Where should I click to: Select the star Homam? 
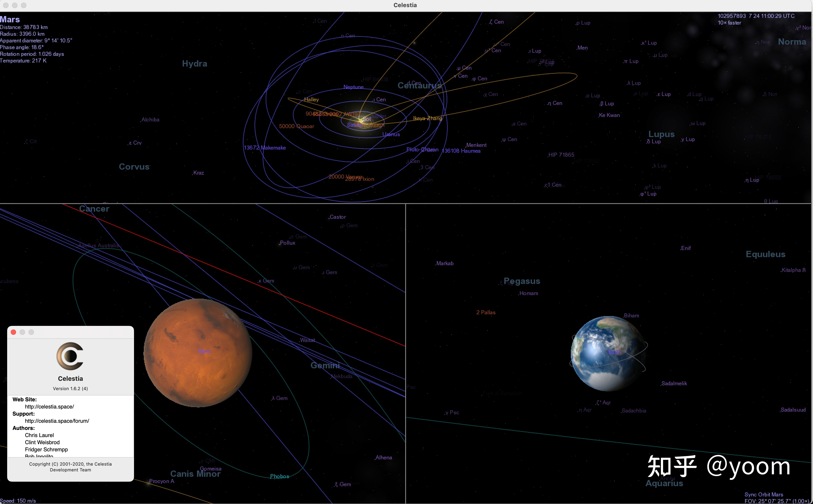(528, 293)
